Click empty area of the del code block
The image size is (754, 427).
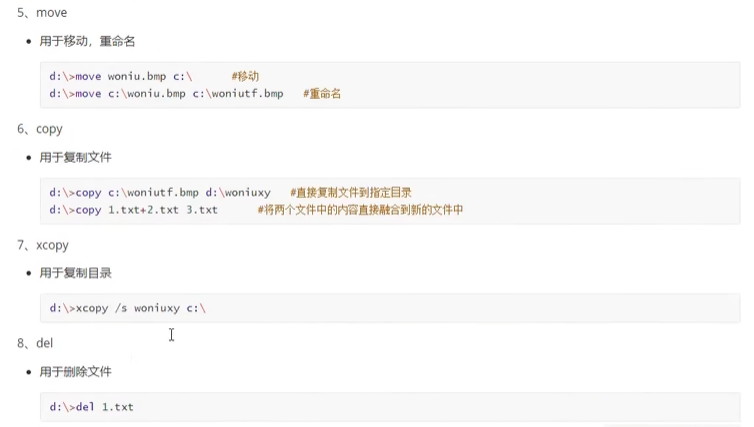[x=450, y=407]
